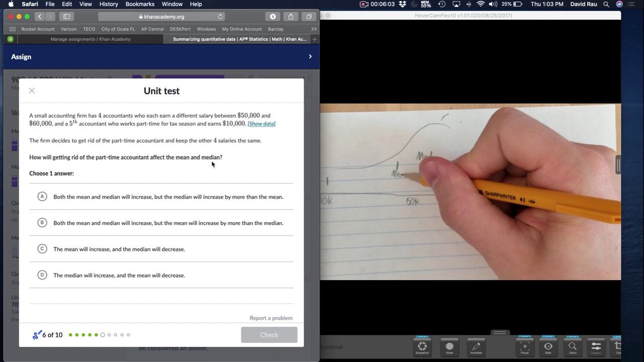This screenshot has height=362, width=644.
Task: Click the sixth progress dot
Action: (x=103, y=335)
